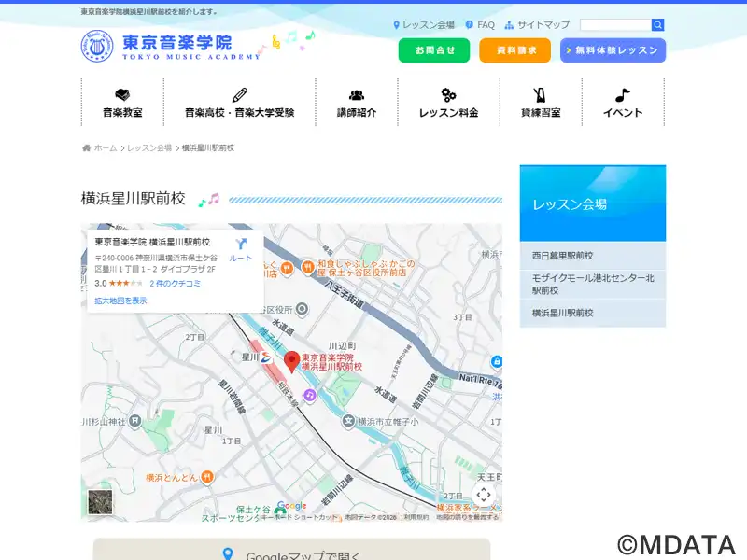Image resolution: width=747 pixels, height=560 pixels.
Task: Open the サイトマップ link
Action: tap(537, 25)
